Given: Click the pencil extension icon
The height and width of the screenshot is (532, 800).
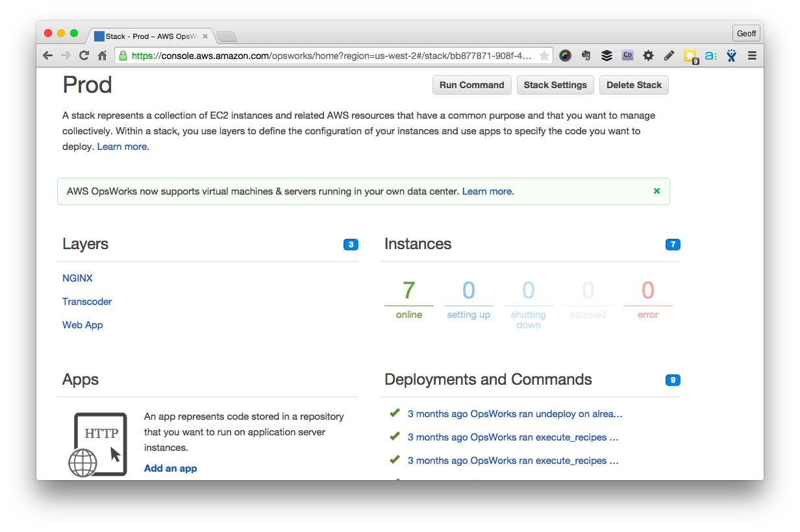Looking at the screenshot, I should (669, 56).
